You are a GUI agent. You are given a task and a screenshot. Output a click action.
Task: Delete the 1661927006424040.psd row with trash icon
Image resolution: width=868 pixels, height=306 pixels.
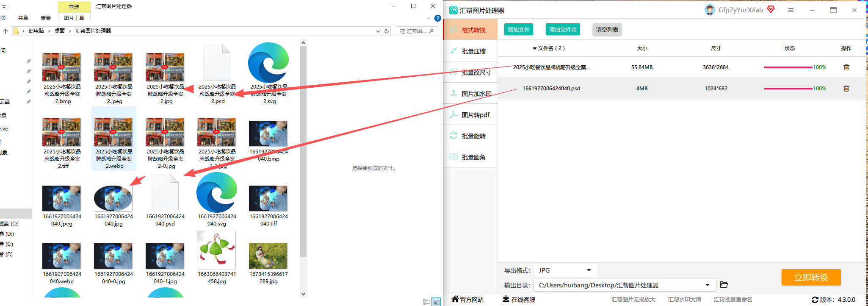coord(846,89)
